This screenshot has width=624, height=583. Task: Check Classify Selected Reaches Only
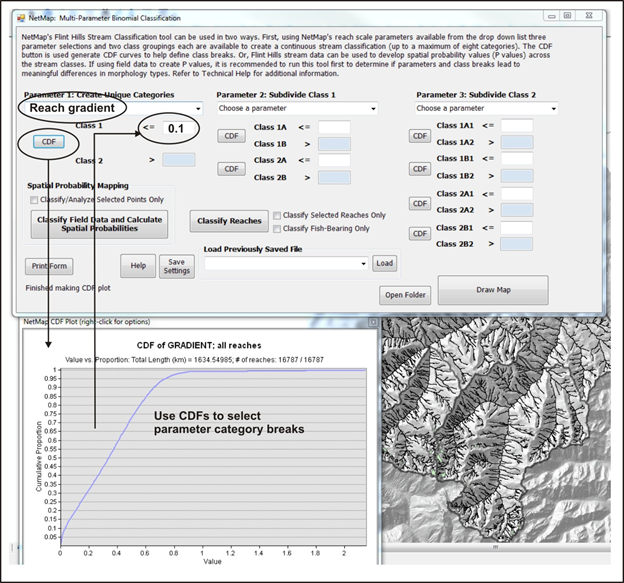pyautogui.click(x=277, y=215)
